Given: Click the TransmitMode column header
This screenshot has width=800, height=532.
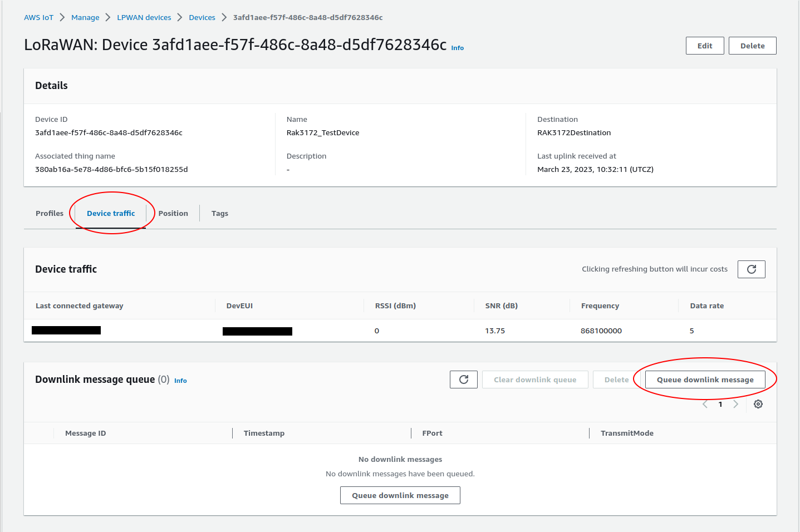Looking at the screenshot, I should [x=627, y=433].
